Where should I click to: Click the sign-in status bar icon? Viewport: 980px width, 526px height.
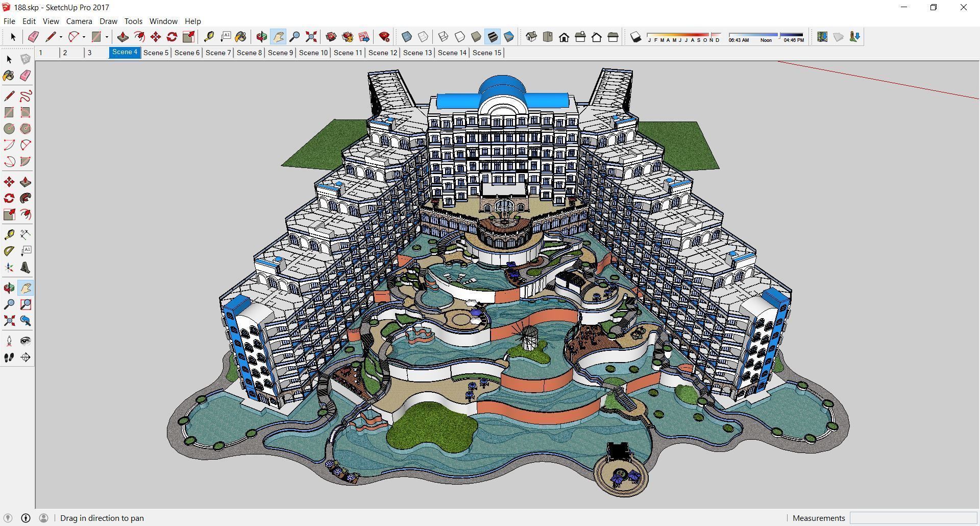click(43, 518)
